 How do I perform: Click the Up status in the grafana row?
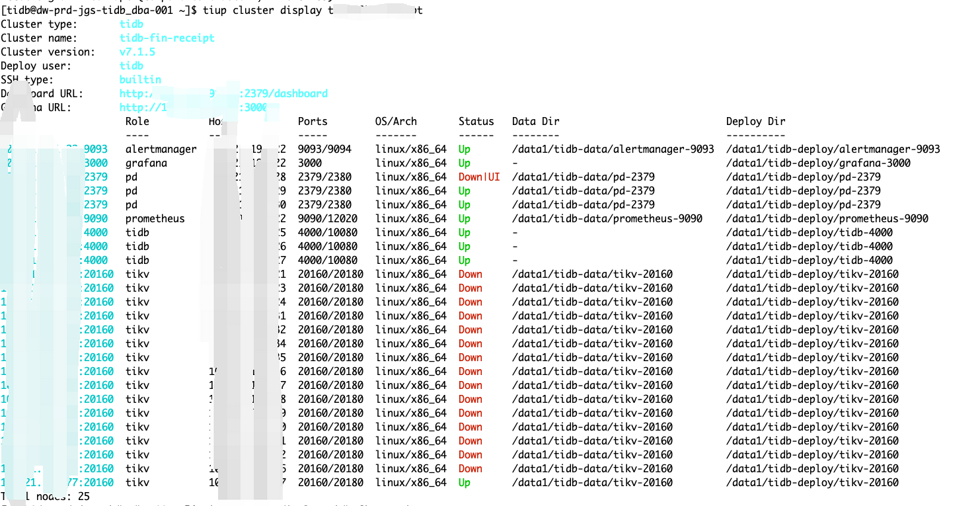tap(465, 163)
